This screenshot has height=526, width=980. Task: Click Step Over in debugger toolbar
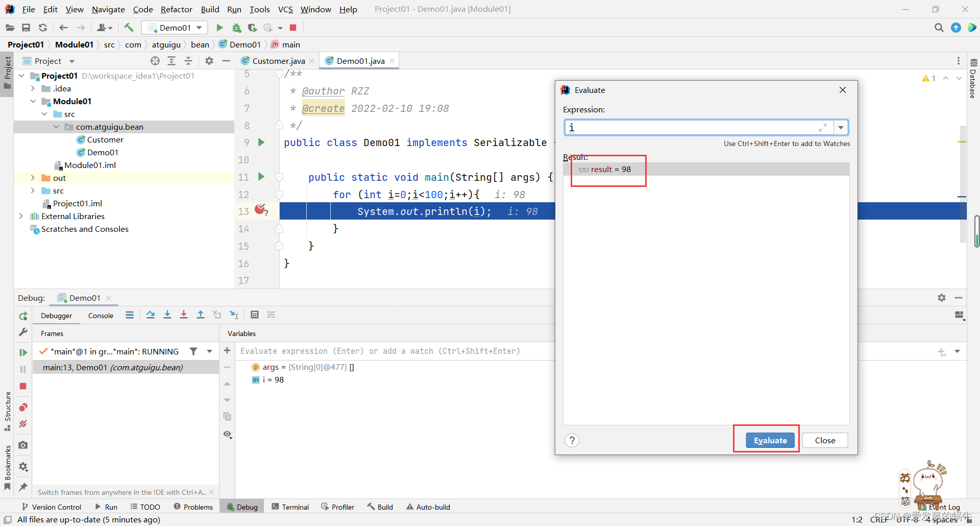(151, 315)
